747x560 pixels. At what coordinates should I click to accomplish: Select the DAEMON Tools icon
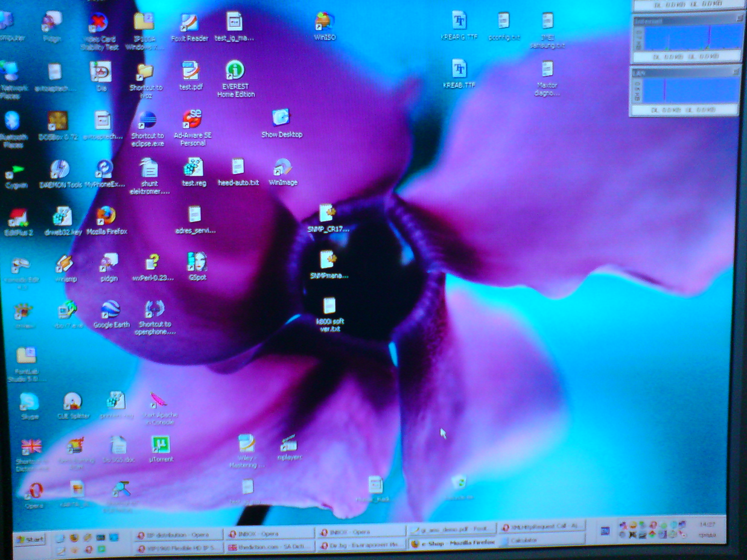point(59,170)
